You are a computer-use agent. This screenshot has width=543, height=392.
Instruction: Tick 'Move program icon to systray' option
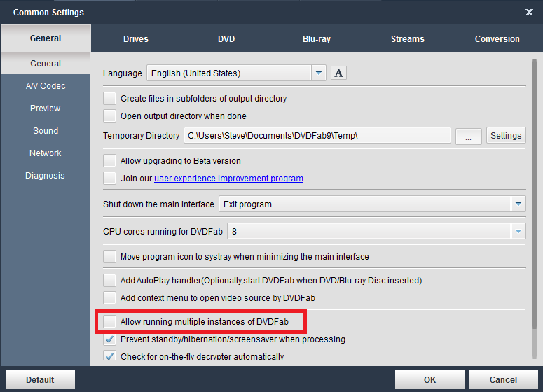pyautogui.click(x=109, y=257)
